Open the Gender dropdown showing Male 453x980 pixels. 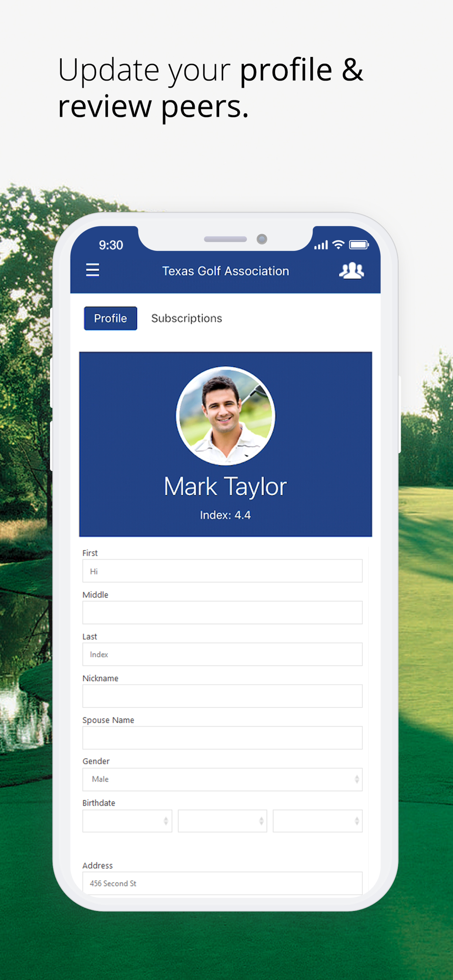click(223, 779)
